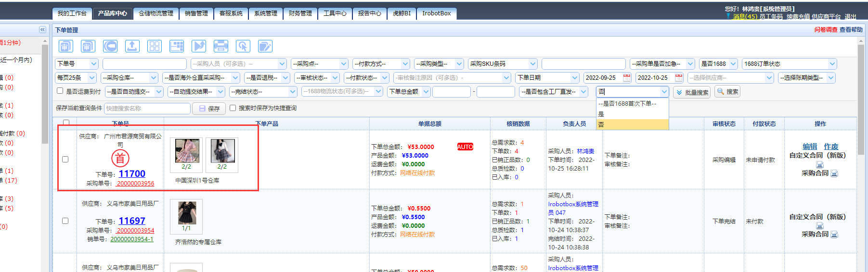
Task: Enable 搜索时保存为快捷查询 checkbox
Action: click(233, 108)
